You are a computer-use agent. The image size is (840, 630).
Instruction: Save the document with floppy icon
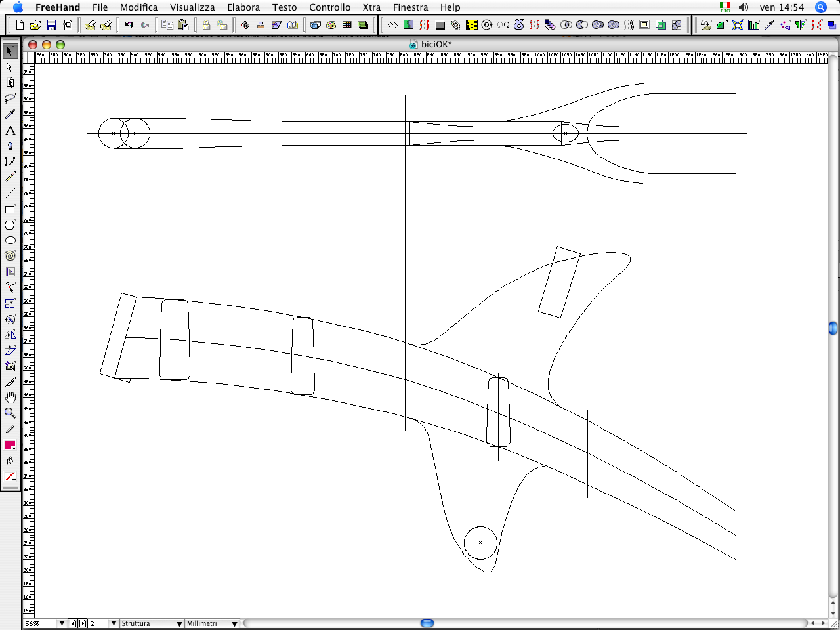click(x=51, y=25)
